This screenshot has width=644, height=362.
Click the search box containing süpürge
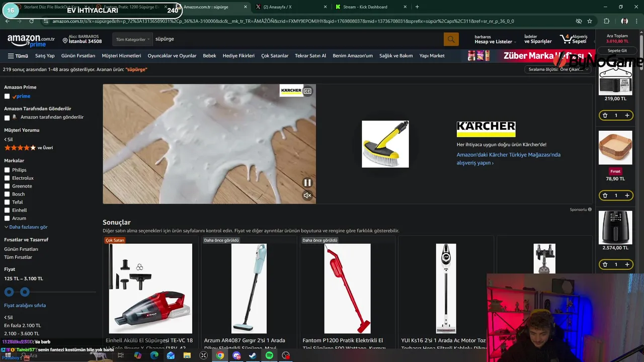click(x=298, y=39)
